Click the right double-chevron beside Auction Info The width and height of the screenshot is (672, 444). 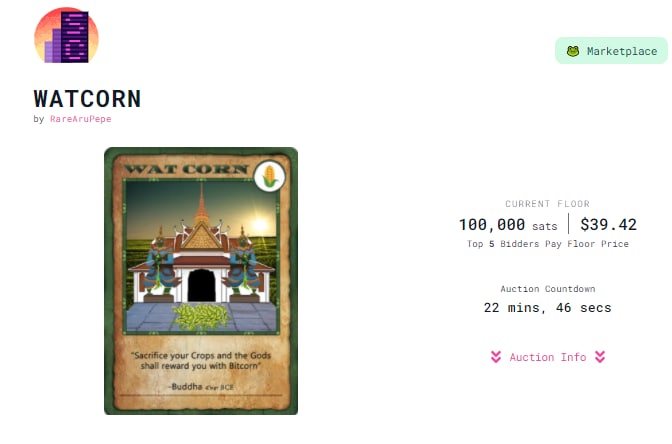pyautogui.click(x=600, y=357)
